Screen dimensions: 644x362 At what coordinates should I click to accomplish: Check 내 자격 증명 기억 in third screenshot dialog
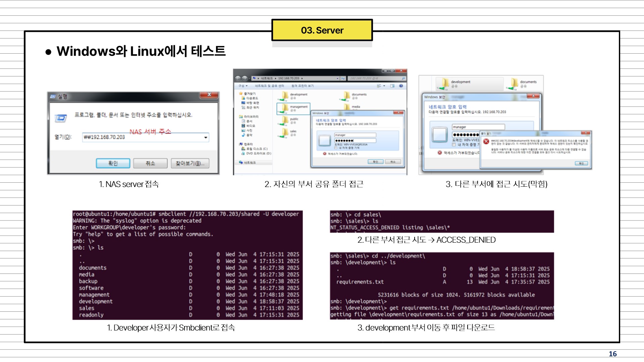454,145
